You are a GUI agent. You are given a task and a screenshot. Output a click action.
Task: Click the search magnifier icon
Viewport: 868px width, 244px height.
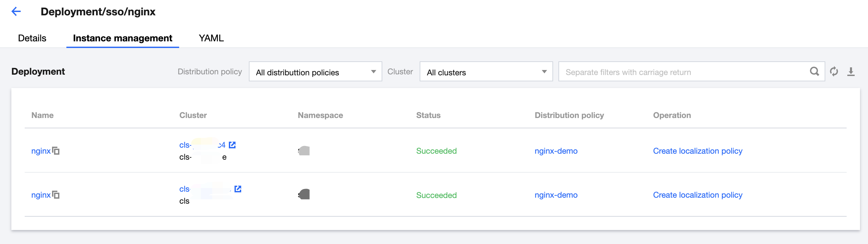[x=814, y=71]
